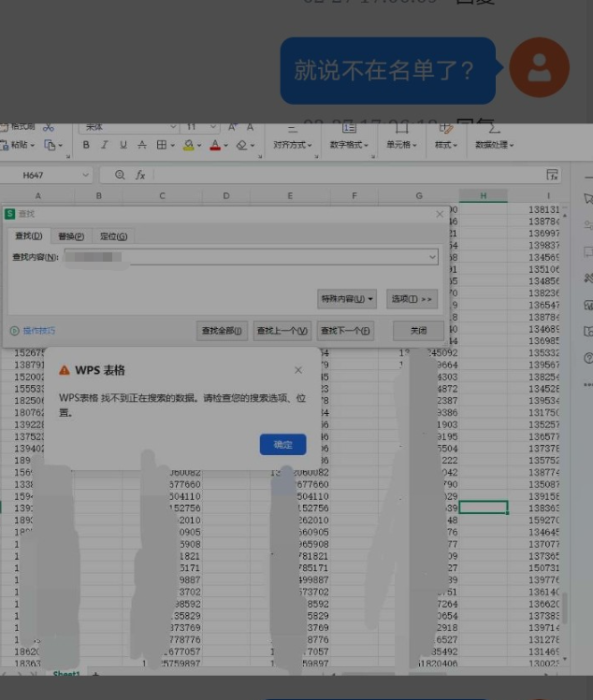593x700 pixels.
Task: Click the fill color bucket icon
Action: click(188, 146)
